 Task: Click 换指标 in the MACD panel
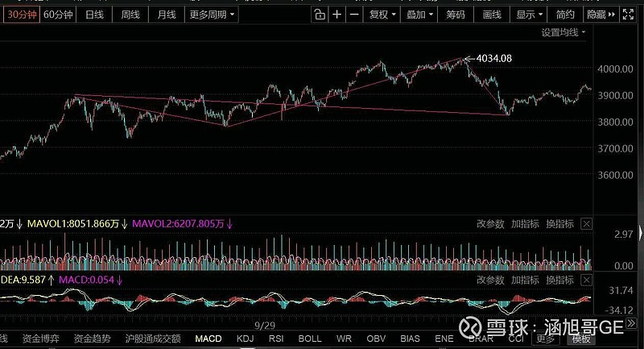point(559,280)
